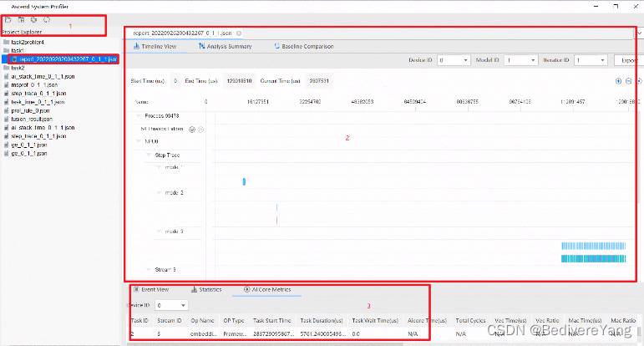This screenshot has height=346, width=644.
Task: Sort by Task ID column header
Action: 139,321
